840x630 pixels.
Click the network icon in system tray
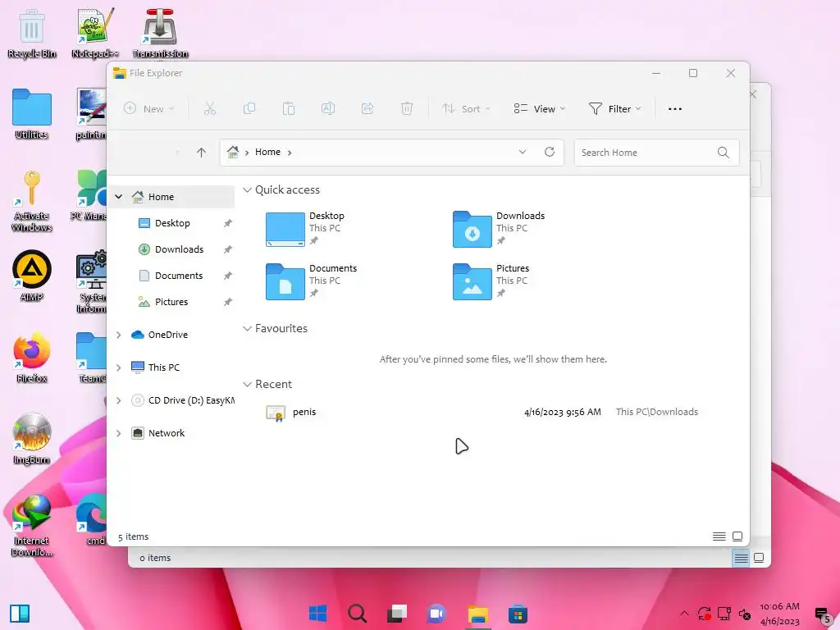[724, 614]
